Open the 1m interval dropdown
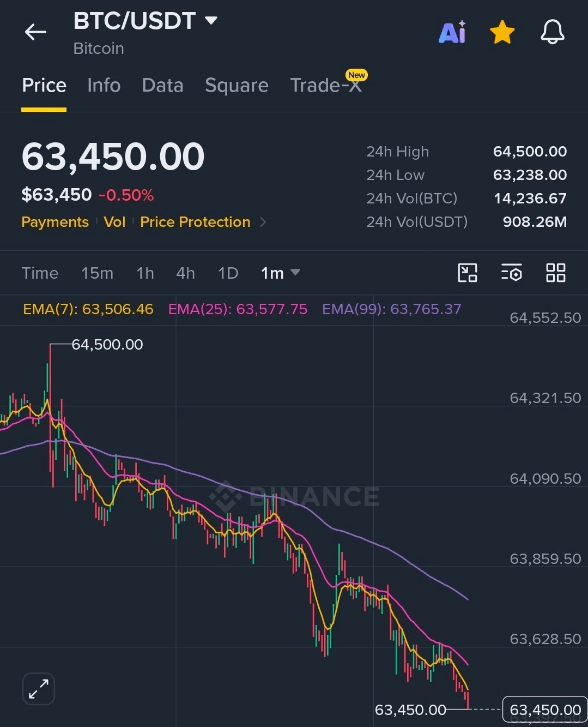The image size is (588, 727). [280, 273]
